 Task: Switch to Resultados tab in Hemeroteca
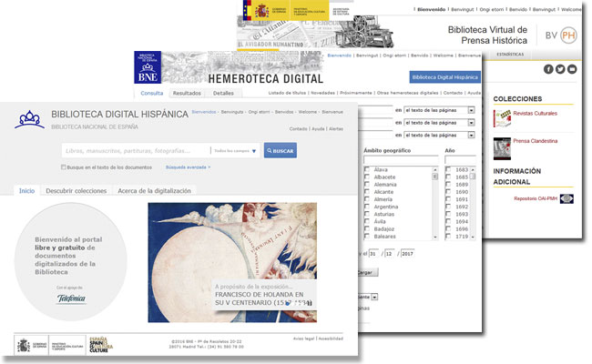click(x=187, y=93)
